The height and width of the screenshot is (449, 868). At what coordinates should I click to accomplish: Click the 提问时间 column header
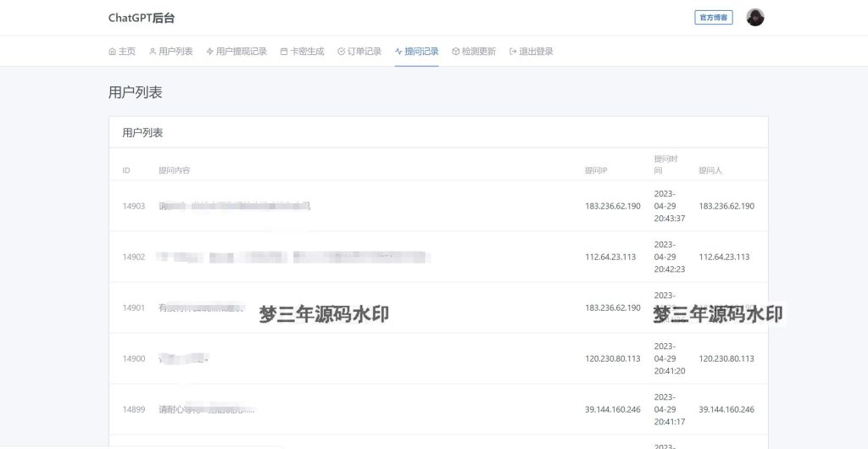point(666,165)
